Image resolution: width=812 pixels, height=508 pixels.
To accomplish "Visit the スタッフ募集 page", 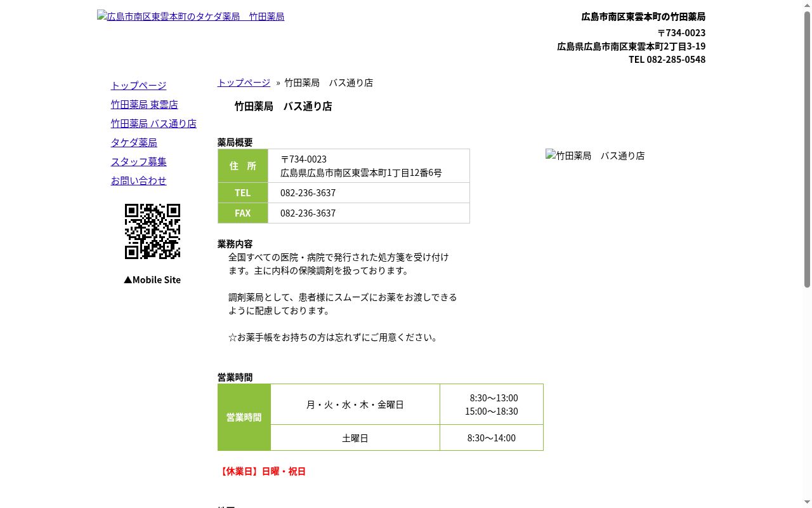I will pos(138,161).
